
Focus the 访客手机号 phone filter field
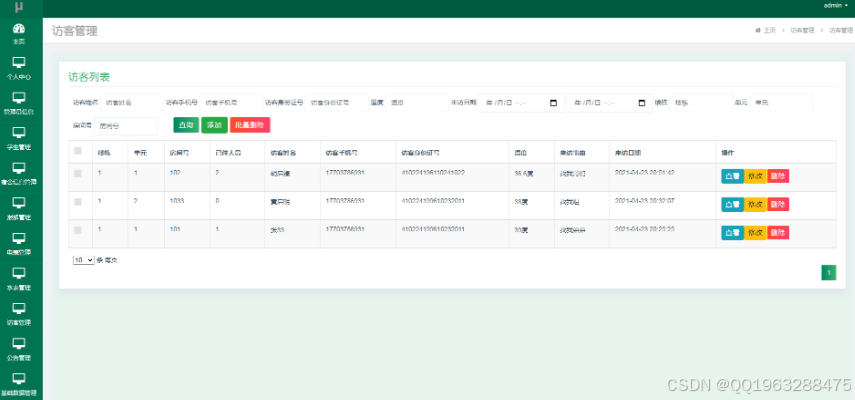point(231,102)
